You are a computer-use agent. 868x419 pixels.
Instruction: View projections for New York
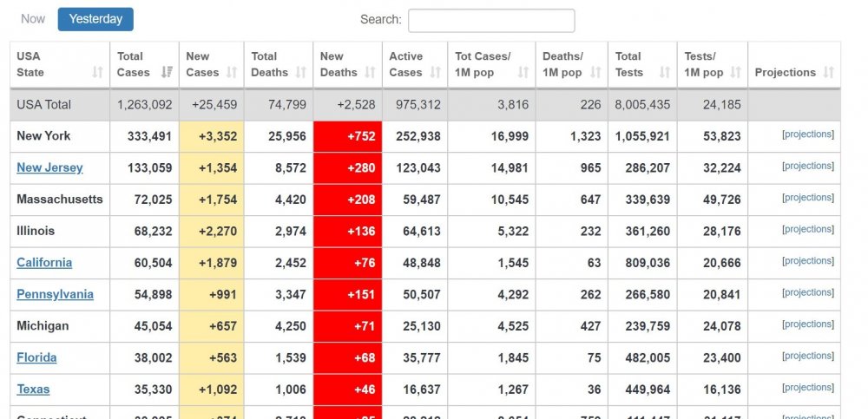807,134
